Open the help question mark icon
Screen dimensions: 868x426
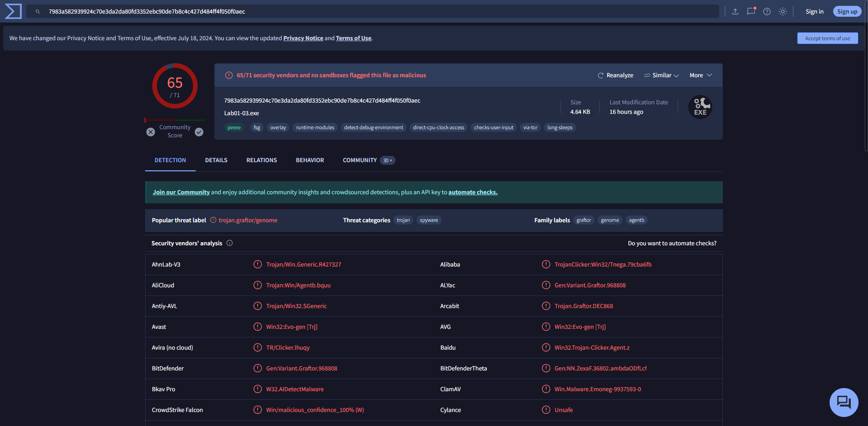[x=767, y=12]
